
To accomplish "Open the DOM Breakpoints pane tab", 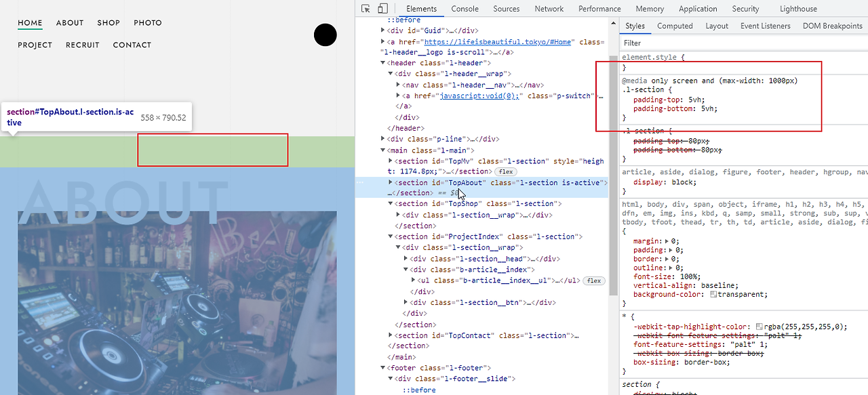I will (832, 26).
